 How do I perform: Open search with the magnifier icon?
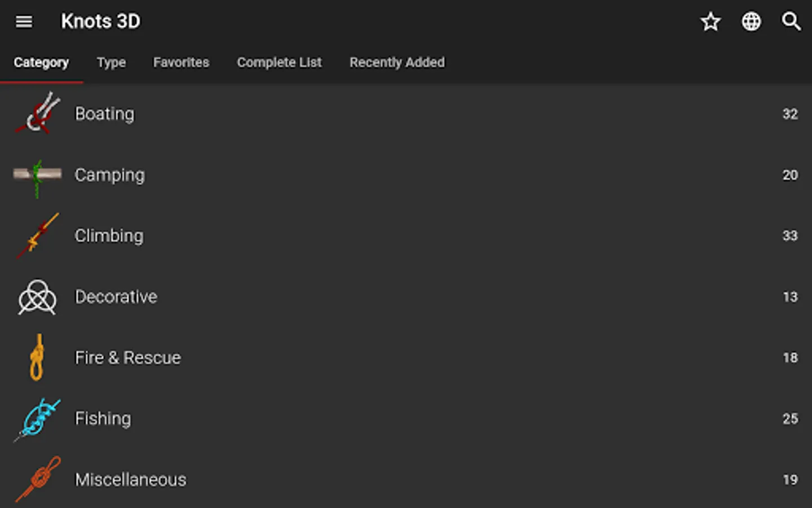tap(791, 21)
